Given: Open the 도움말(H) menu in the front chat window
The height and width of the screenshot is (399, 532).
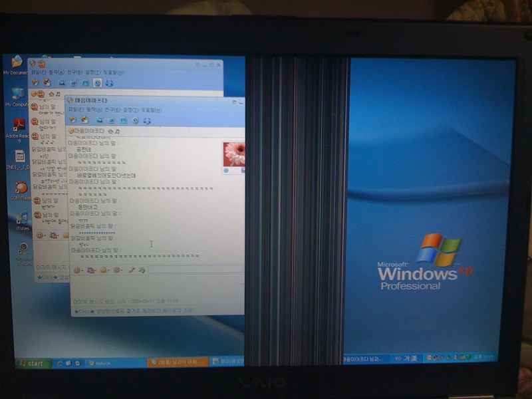Looking at the screenshot, I should click(x=152, y=110).
